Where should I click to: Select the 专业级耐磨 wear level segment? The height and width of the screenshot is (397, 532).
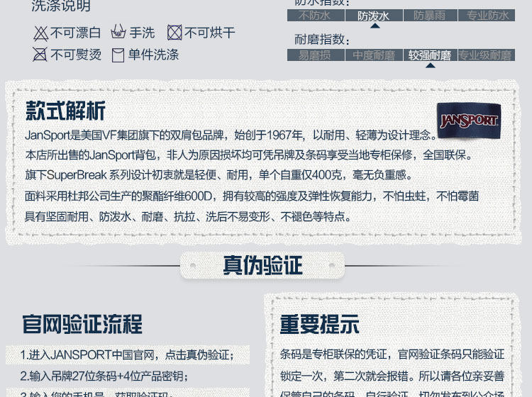487,55
